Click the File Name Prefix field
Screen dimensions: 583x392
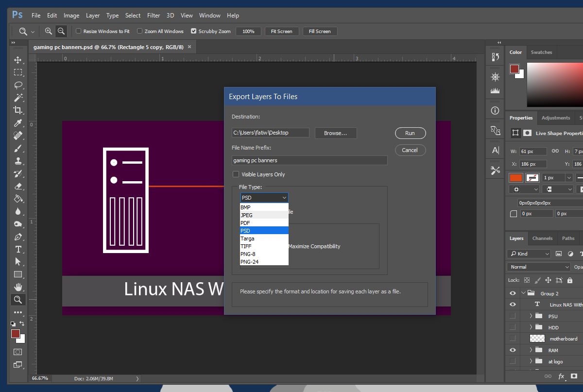tap(309, 160)
